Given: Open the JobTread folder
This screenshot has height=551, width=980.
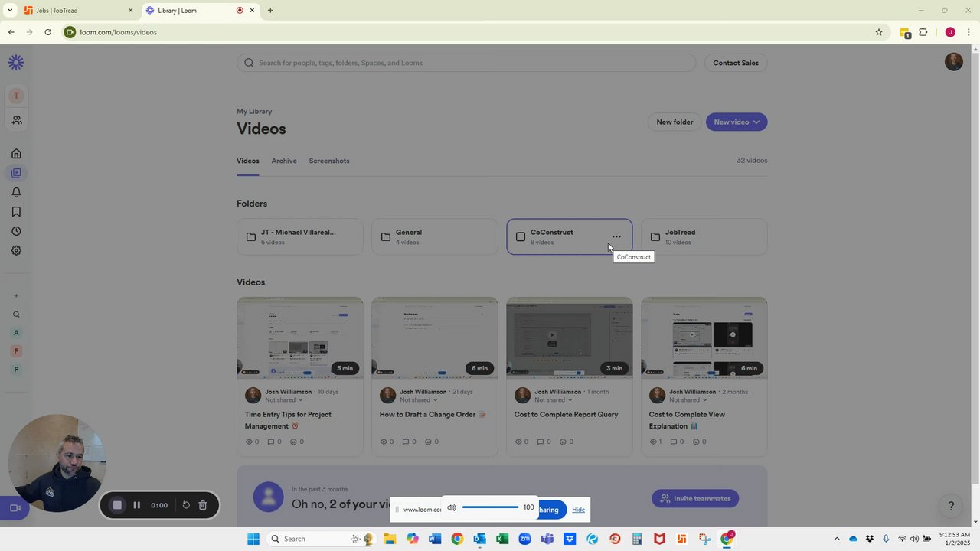Looking at the screenshot, I should (704, 236).
